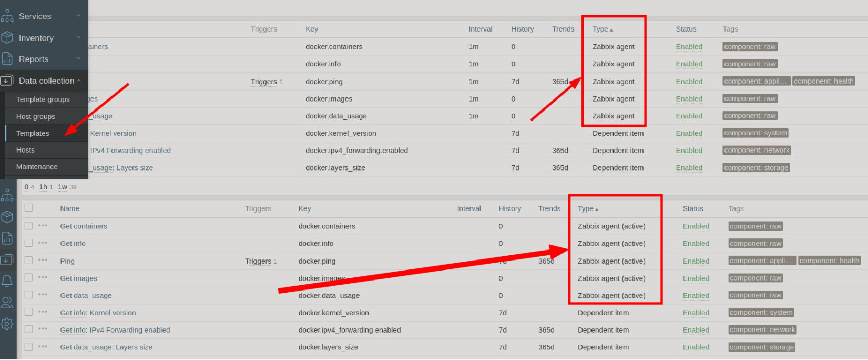Check the box for the Get info row
The height and width of the screenshot is (360, 868).
[x=29, y=243]
